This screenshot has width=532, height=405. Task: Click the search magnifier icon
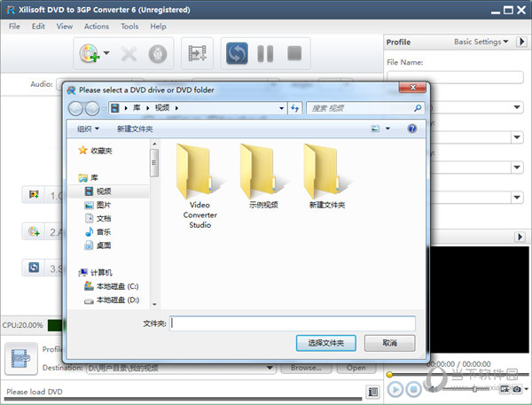[418, 108]
